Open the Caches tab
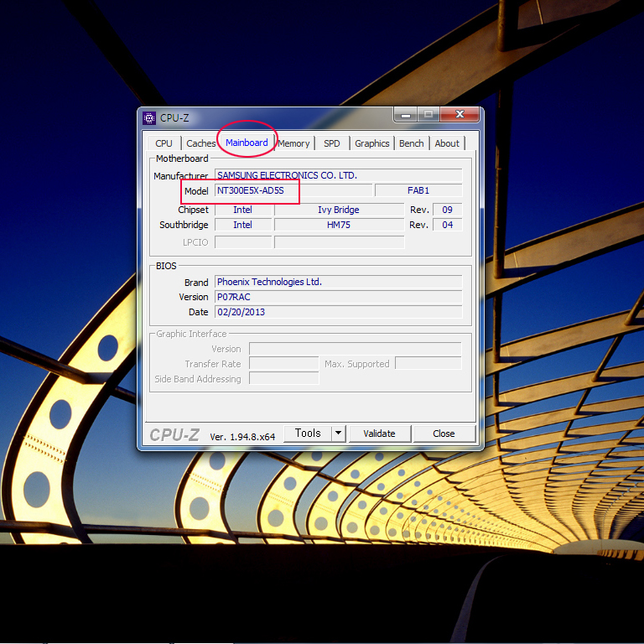Screen dimensions: 644x644 (x=201, y=143)
